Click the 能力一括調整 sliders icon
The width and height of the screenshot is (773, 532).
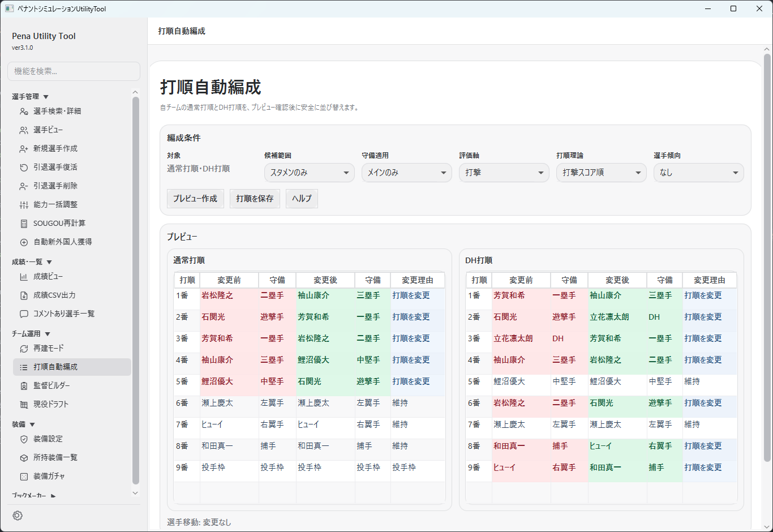coord(24,205)
